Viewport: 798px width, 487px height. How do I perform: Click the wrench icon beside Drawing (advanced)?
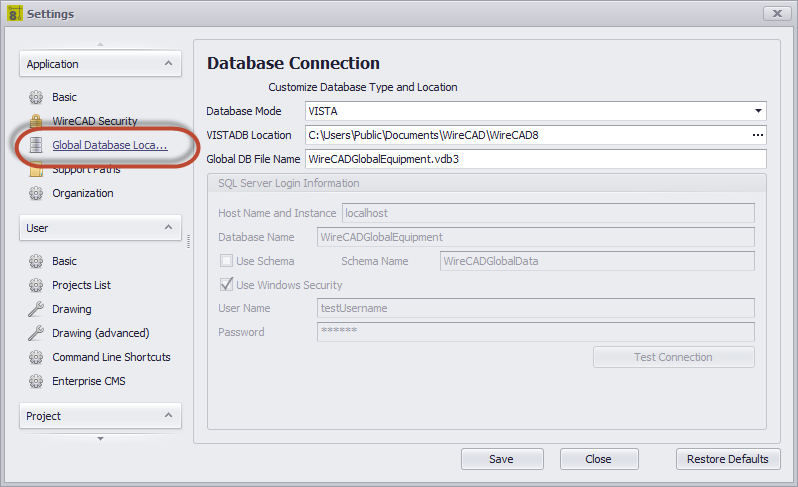[x=36, y=333]
